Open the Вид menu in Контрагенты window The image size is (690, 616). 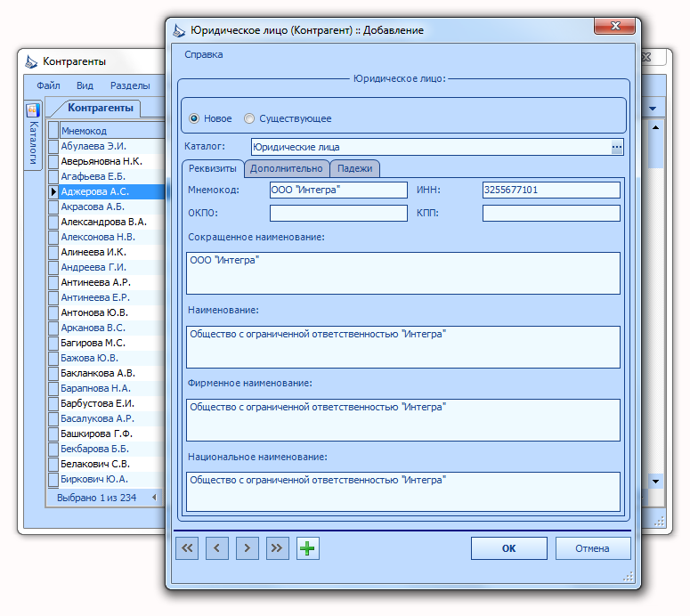85,85
